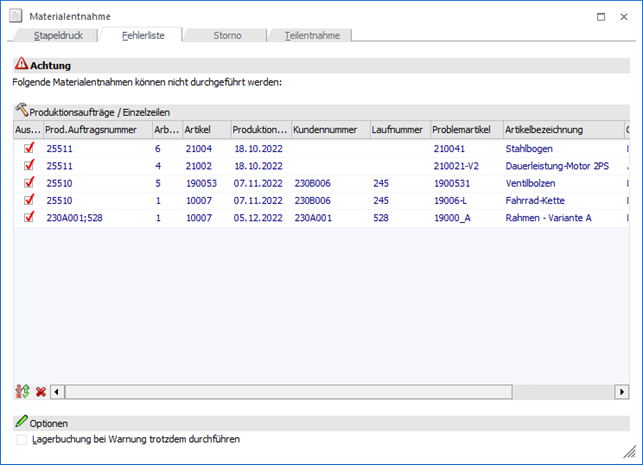Click the Kundennummer column header

pos(329,130)
